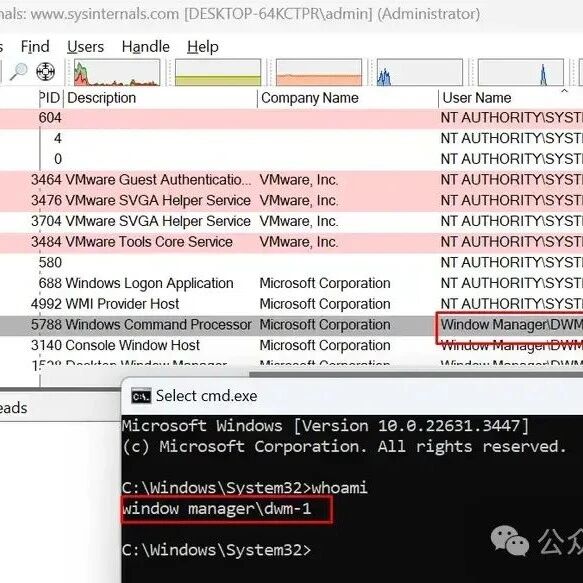Select the crosshair find window's process icon
This screenshot has height=583, width=583.
pyautogui.click(x=45, y=71)
